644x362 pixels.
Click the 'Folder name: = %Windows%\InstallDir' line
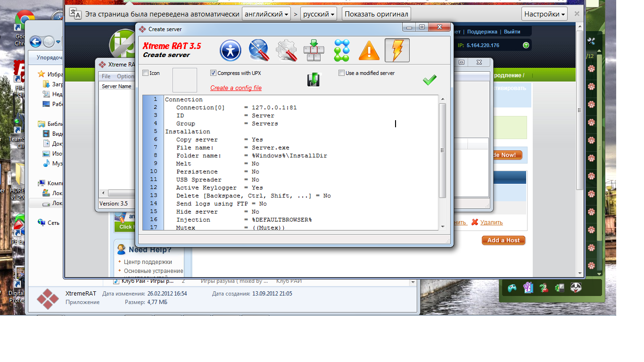(252, 156)
